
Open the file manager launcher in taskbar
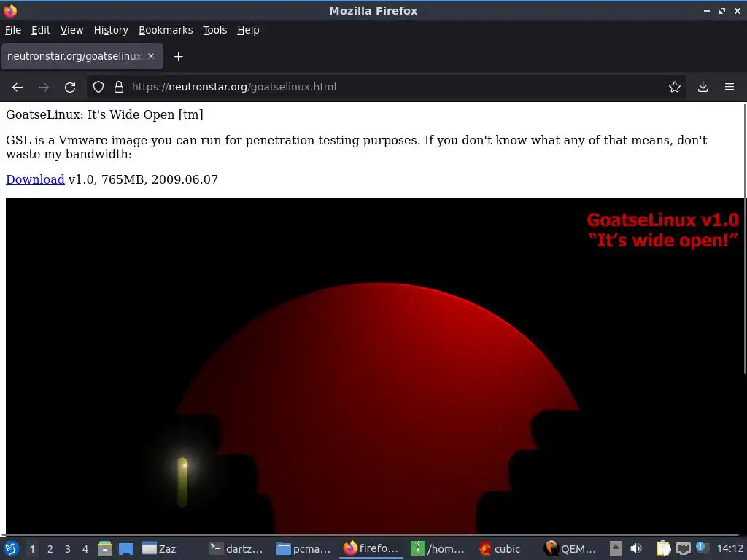[105, 548]
